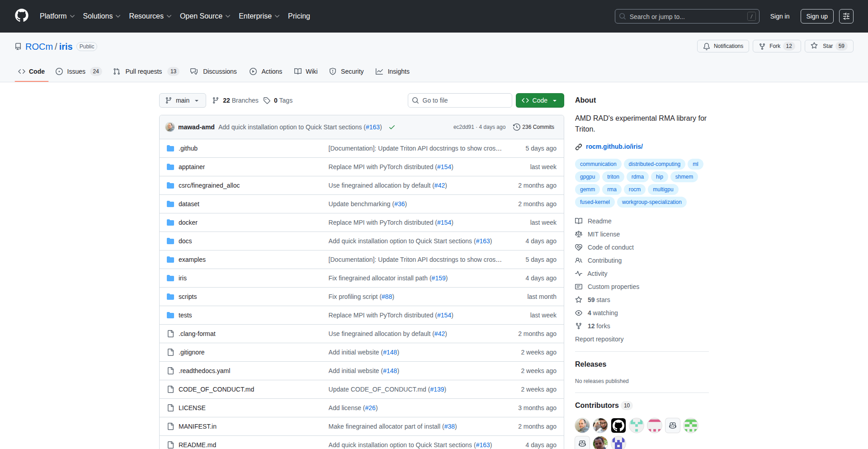Click the apptainer folder icon
The width and height of the screenshot is (868, 449).
[170, 167]
